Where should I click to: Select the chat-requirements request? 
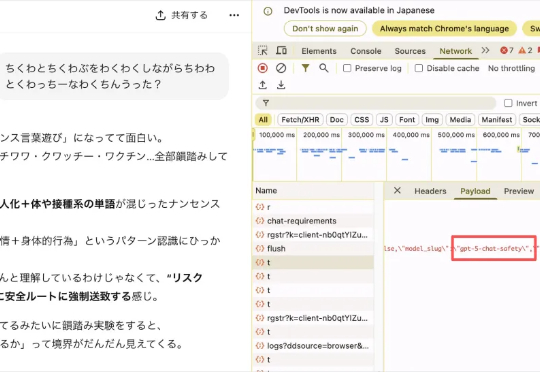pos(313,221)
